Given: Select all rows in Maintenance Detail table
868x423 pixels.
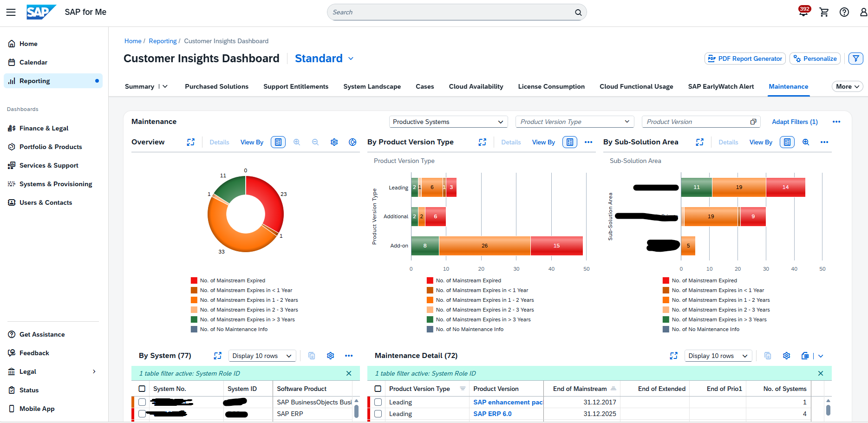Looking at the screenshot, I should 378,389.
